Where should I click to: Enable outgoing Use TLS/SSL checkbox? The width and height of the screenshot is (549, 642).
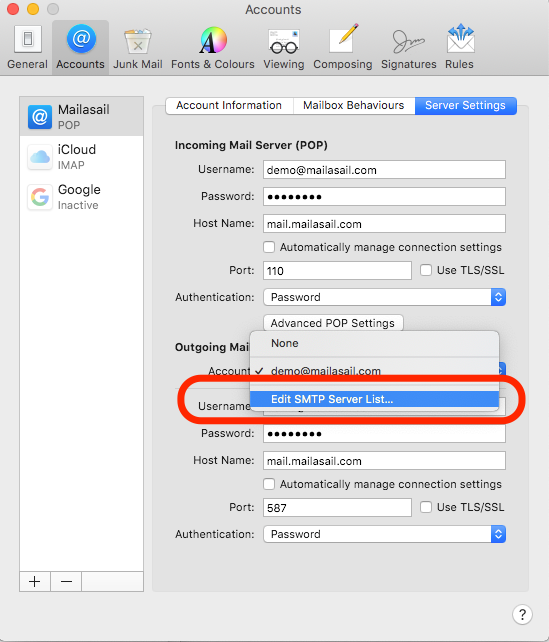tap(426, 507)
